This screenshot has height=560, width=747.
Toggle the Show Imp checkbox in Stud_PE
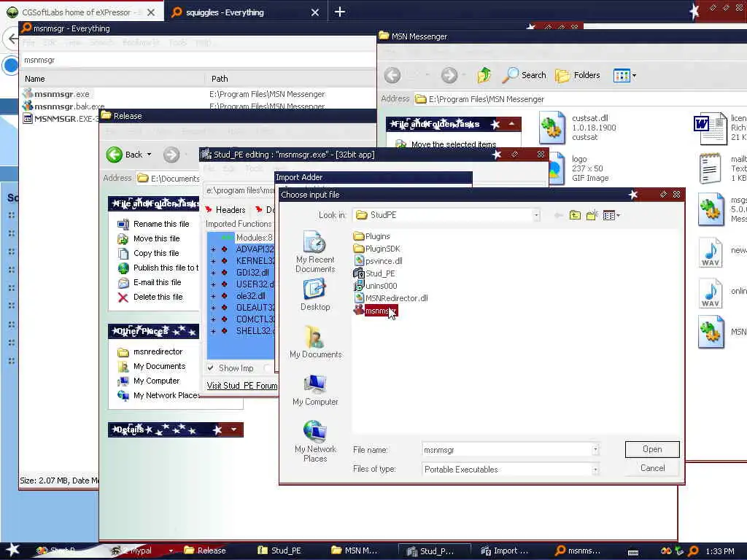[x=210, y=368]
